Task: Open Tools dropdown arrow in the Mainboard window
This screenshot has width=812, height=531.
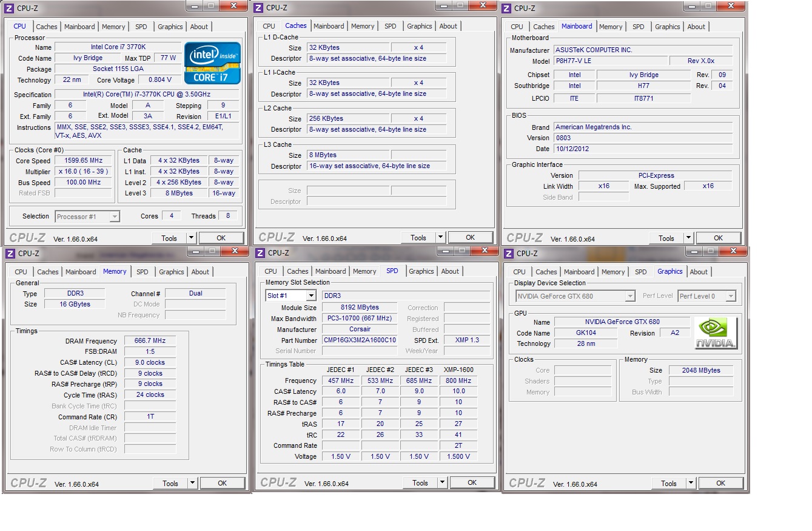Action: pos(689,238)
